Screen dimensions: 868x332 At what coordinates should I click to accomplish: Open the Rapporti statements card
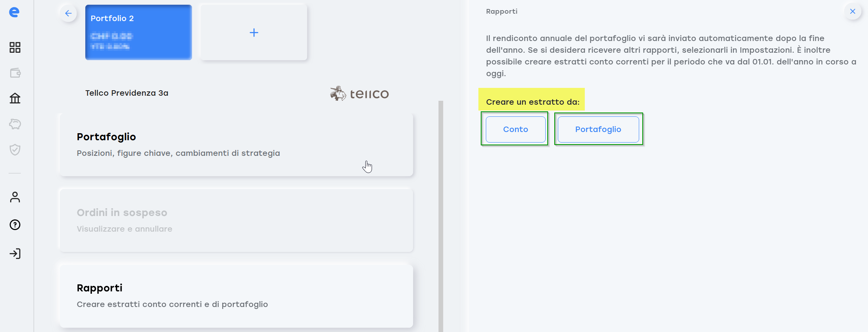click(237, 296)
